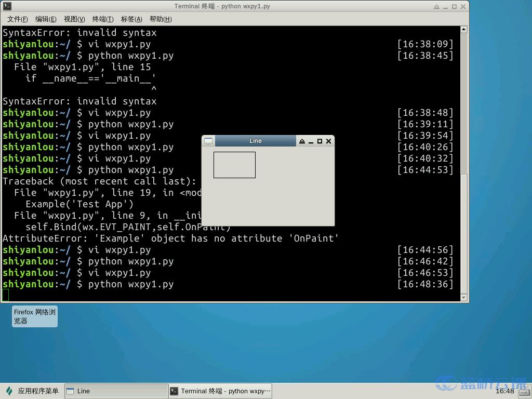Maximize the Line window
The image size is (532, 399).
[x=320, y=141]
